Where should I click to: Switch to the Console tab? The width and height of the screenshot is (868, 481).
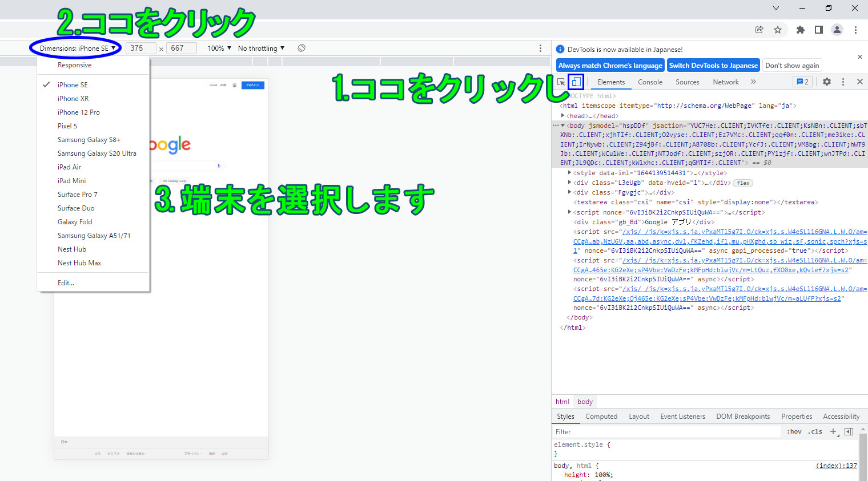coord(650,82)
